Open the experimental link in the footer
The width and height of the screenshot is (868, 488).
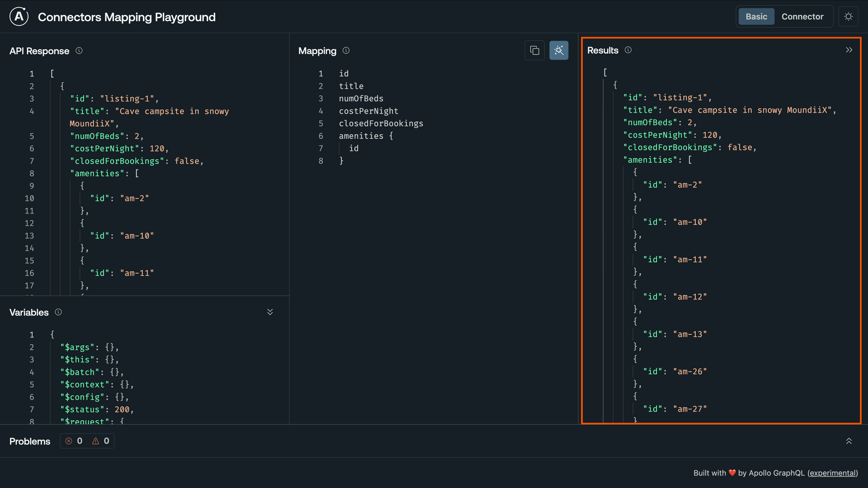coord(833,473)
